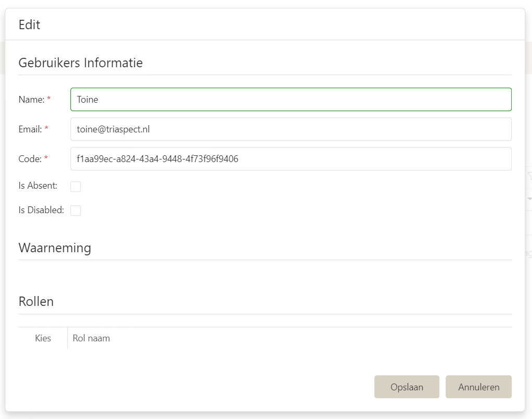Click the 'Code:' field label
This screenshot has height=419, width=532.
coord(30,159)
